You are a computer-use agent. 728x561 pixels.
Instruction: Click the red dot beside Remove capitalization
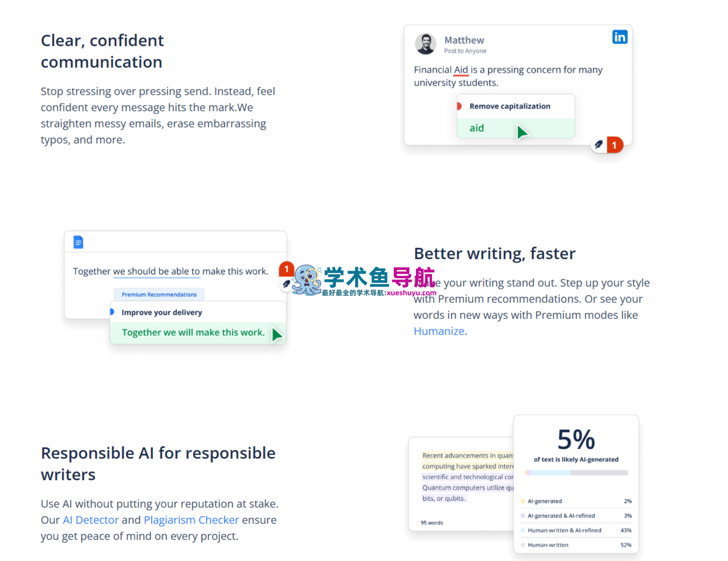[459, 106]
